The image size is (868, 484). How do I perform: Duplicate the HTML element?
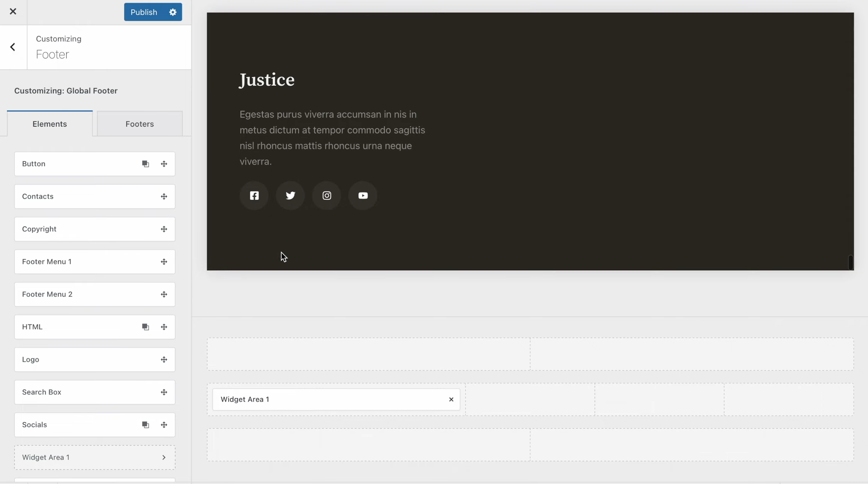pos(145,327)
